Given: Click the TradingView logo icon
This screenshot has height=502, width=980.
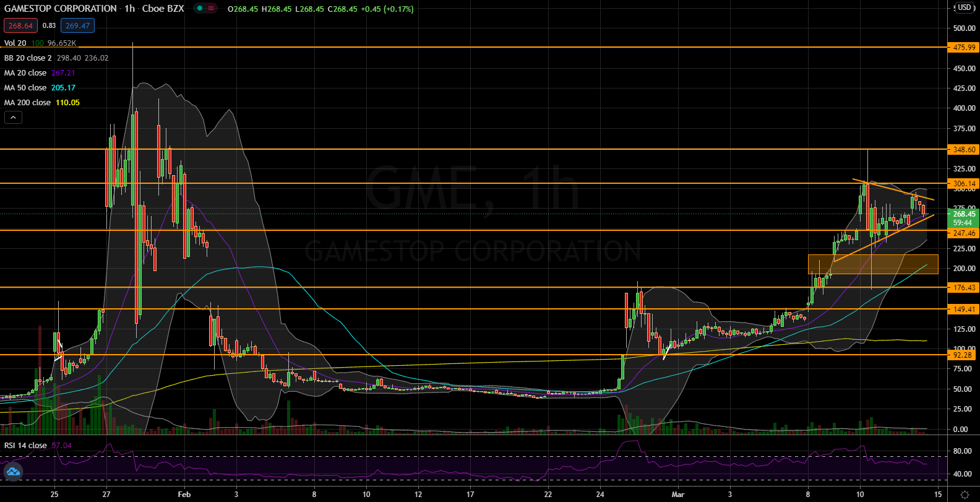Looking at the screenshot, I should tap(12, 472).
